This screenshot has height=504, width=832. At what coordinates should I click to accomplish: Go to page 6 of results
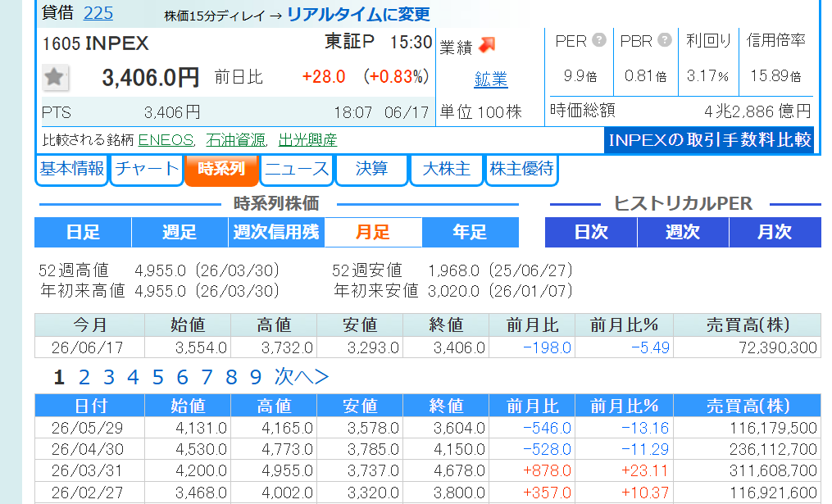coord(182,377)
